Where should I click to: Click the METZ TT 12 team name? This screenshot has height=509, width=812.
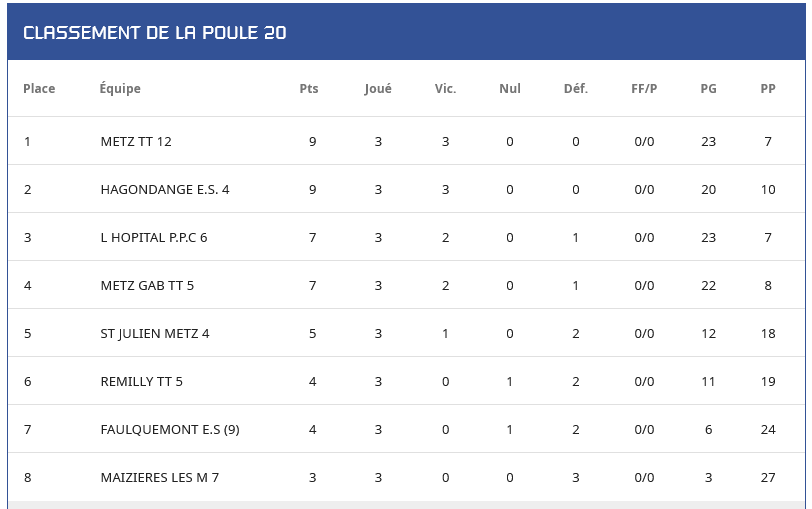click(x=136, y=142)
